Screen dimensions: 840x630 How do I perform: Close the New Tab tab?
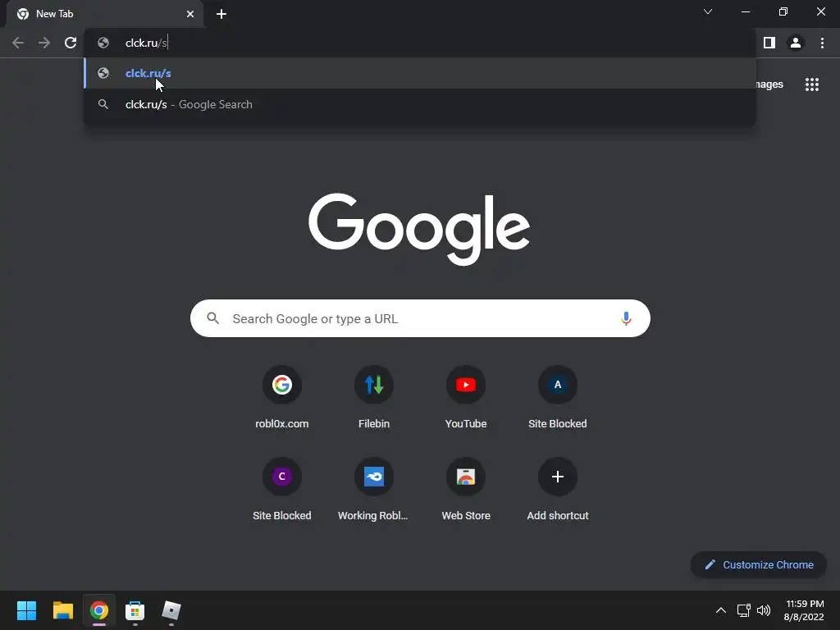point(190,14)
